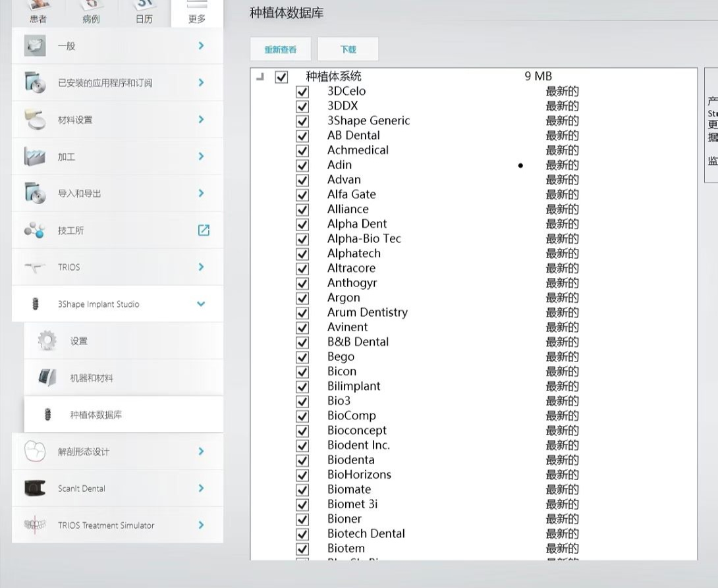Click the 已安装的应用程序和订阅 disc icon
Image resolution: width=718 pixels, height=588 pixels.
36,82
